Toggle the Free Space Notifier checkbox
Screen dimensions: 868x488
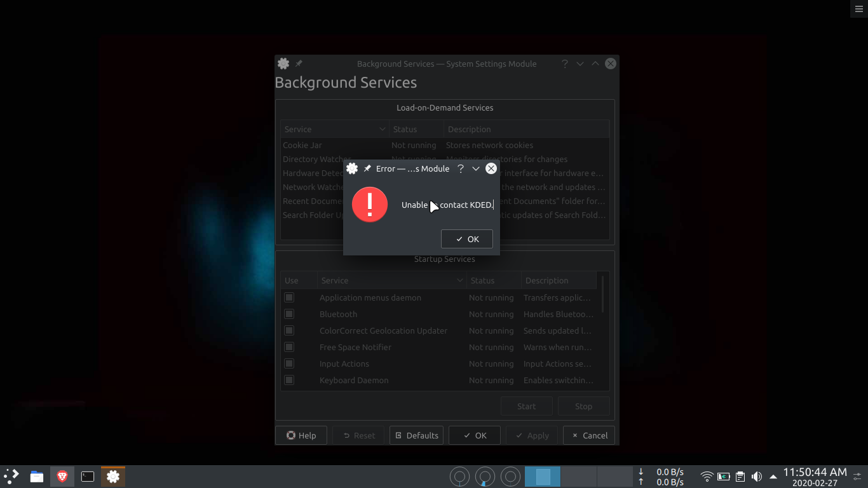coord(289,347)
